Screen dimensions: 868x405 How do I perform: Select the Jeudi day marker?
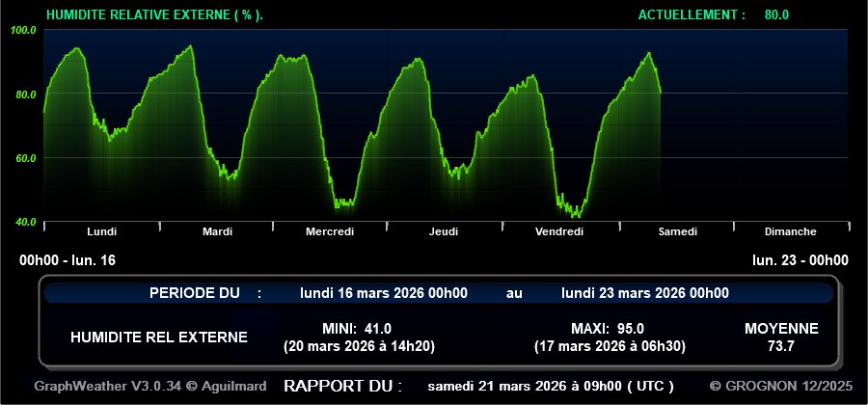444,231
